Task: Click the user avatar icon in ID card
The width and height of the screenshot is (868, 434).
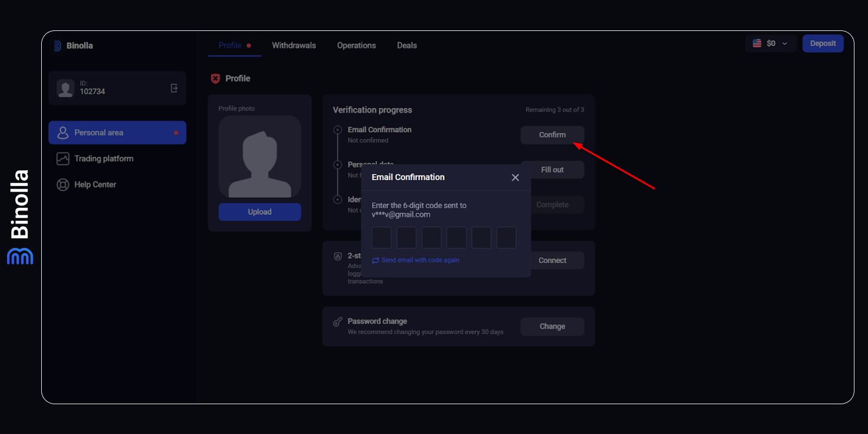Action: pyautogui.click(x=66, y=88)
